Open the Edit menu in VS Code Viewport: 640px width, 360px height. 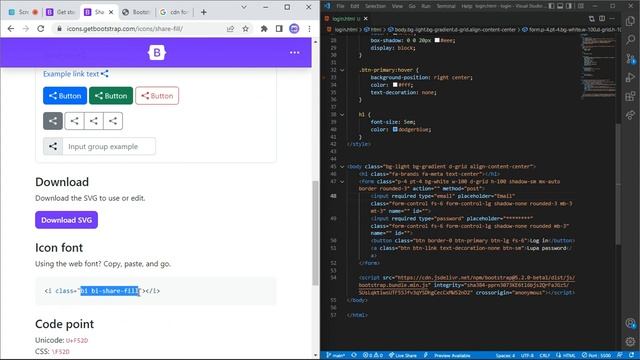pyautogui.click(x=355, y=6)
